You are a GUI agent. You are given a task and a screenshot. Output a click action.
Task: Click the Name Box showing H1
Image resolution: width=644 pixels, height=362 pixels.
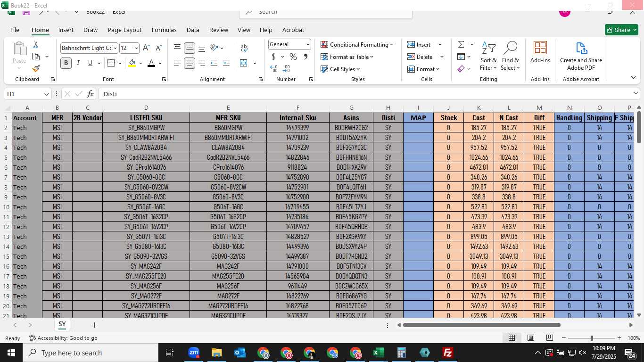[x=27, y=94]
